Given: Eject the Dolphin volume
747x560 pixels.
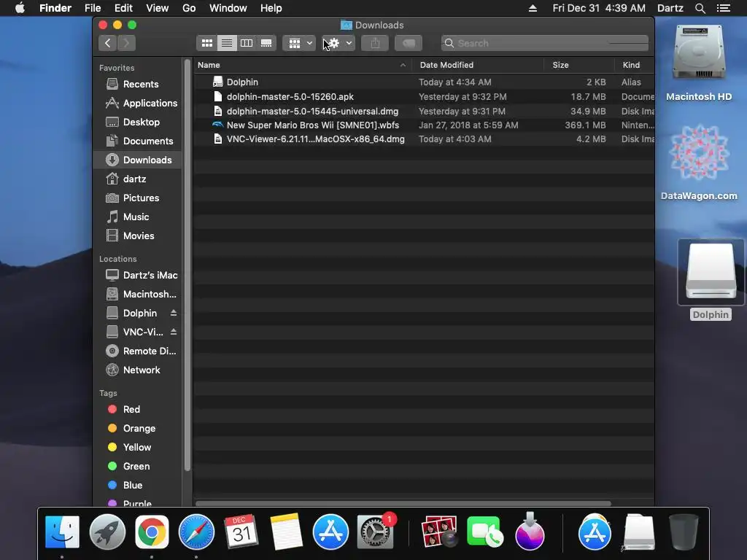Looking at the screenshot, I should [x=174, y=313].
